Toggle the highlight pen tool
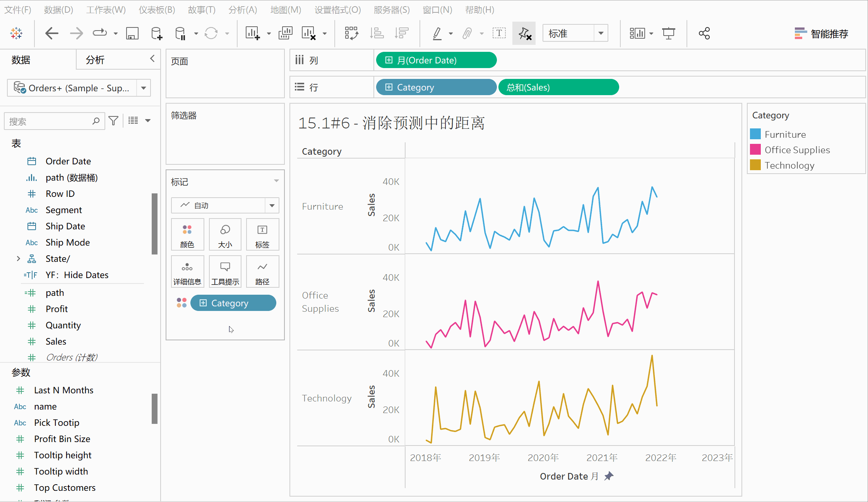The image size is (868, 502). point(437,34)
